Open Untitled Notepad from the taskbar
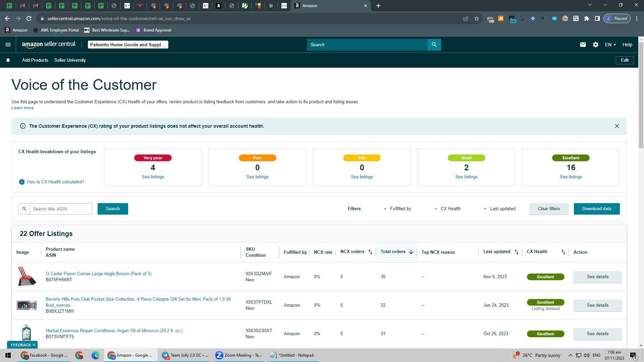 pyautogui.click(x=292, y=355)
